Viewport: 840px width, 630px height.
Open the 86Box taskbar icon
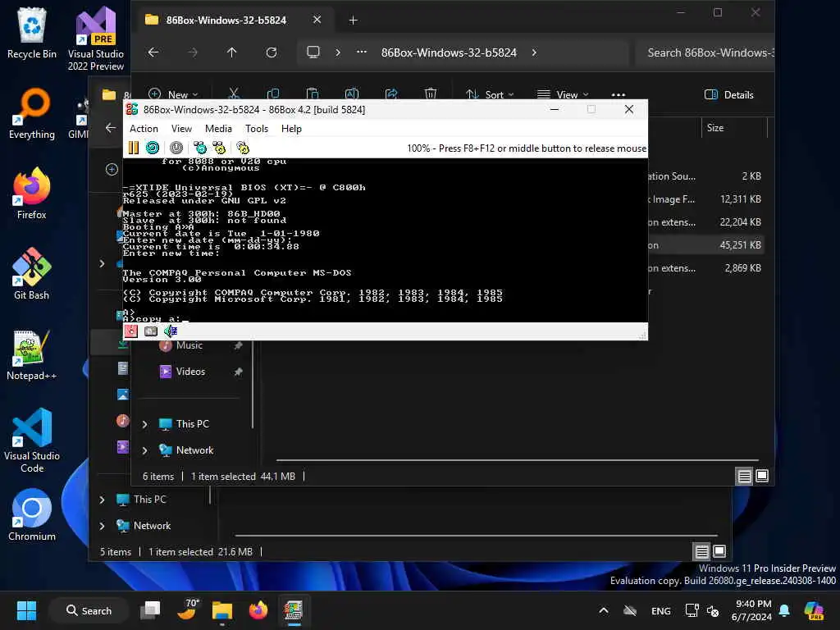(293, 610)
